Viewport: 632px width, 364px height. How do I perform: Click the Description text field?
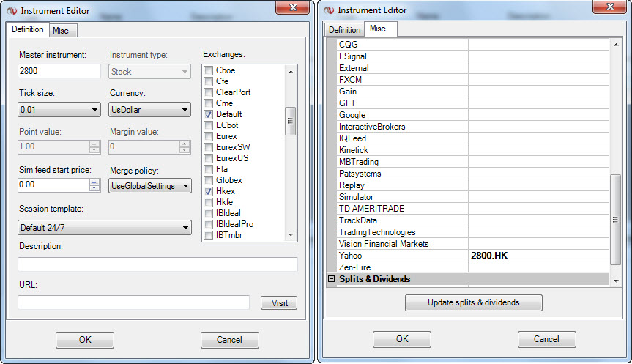tap(157, 264)
